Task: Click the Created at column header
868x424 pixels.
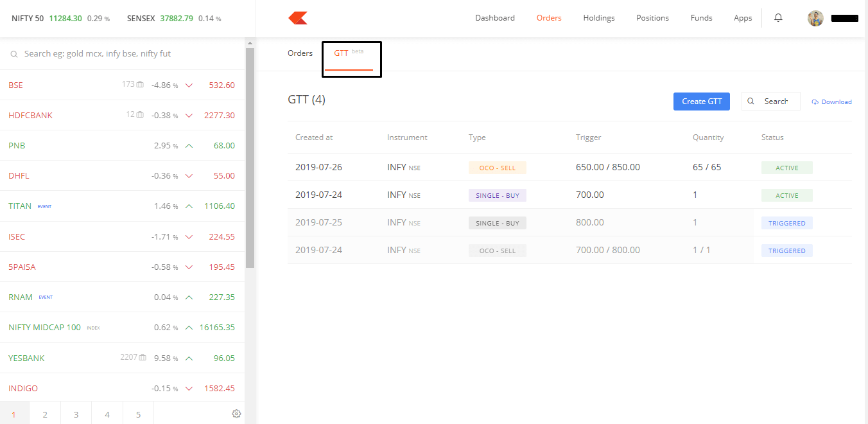Action: 314,137
